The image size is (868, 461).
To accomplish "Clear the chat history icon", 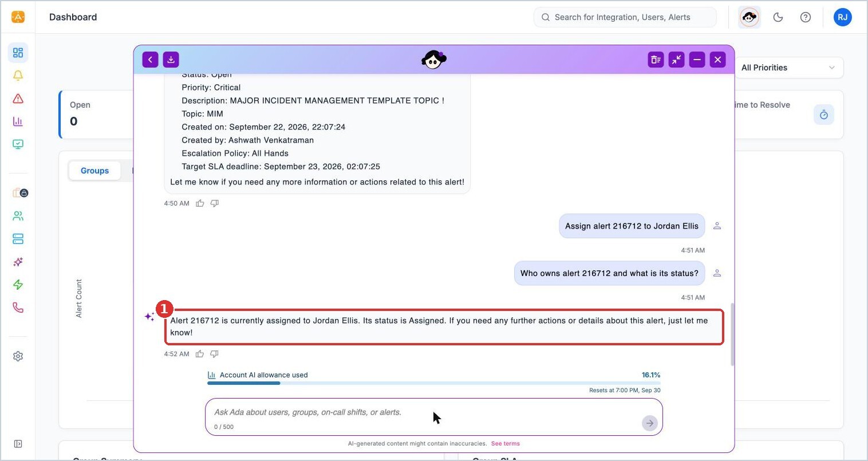I will [x=656, y=60].
